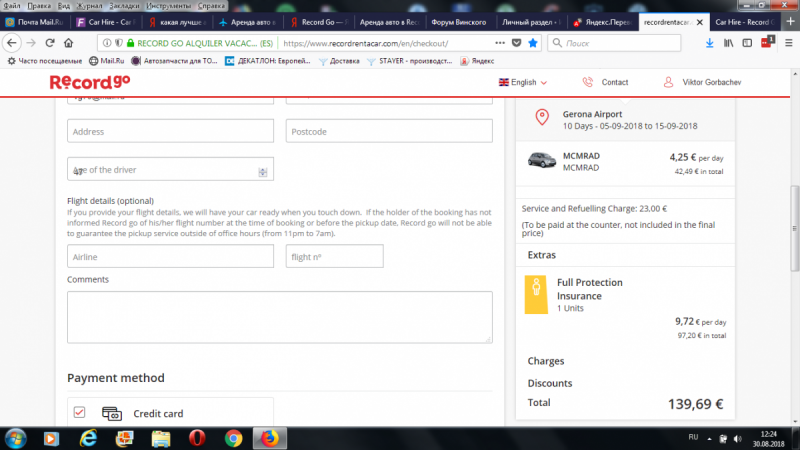The width and height of the screenshot is (800, 450).
Task: Click the Postcode input field
Action: tap(389, 131)
